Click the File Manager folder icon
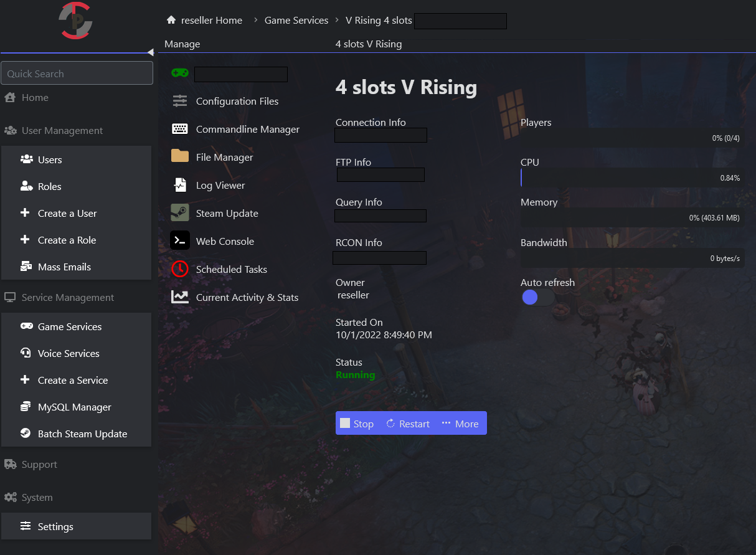Screen dimensions: 756x555 [180, 156]
